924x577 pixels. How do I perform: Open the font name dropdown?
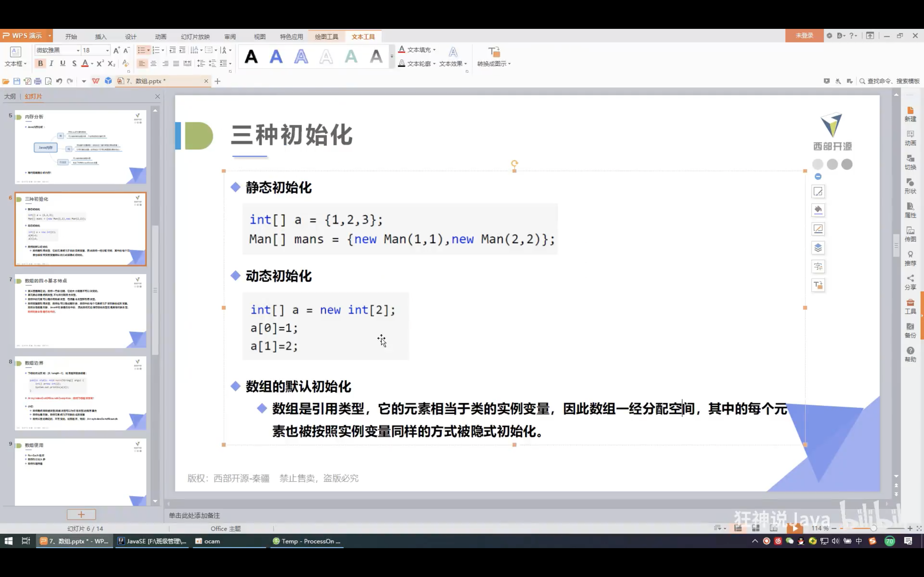(x=78, y=50)
